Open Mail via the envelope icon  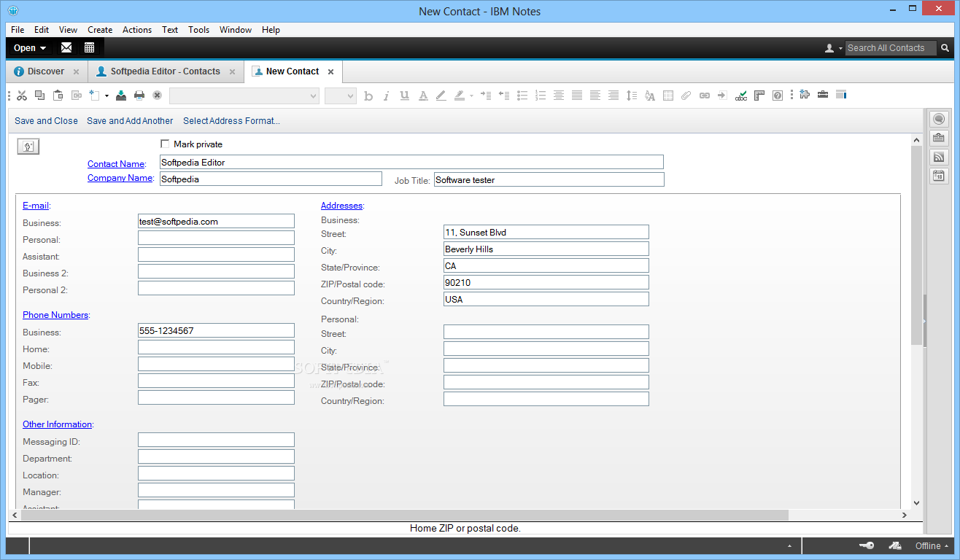click(66, 48)
